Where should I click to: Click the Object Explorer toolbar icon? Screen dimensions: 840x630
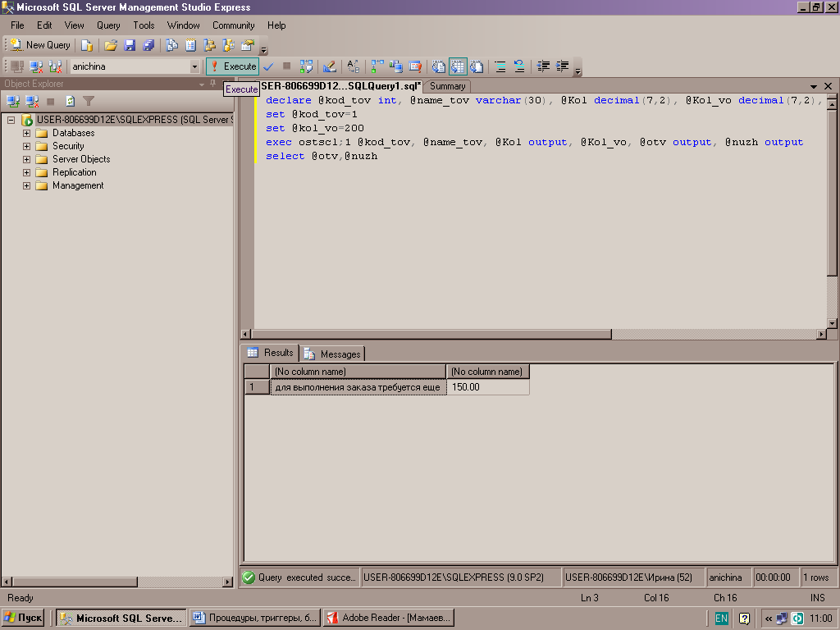209,45
